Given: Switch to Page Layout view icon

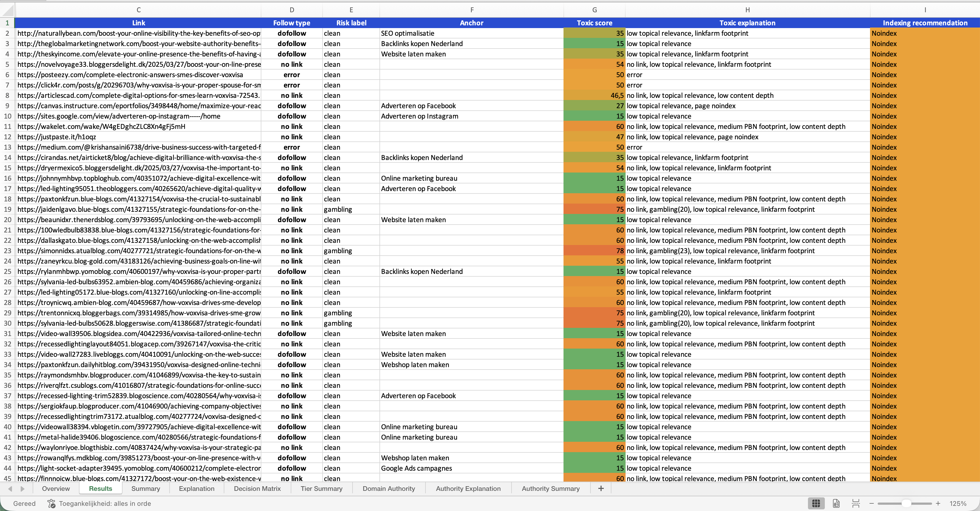Looking at the screenshot, I should tap(836, 503).
